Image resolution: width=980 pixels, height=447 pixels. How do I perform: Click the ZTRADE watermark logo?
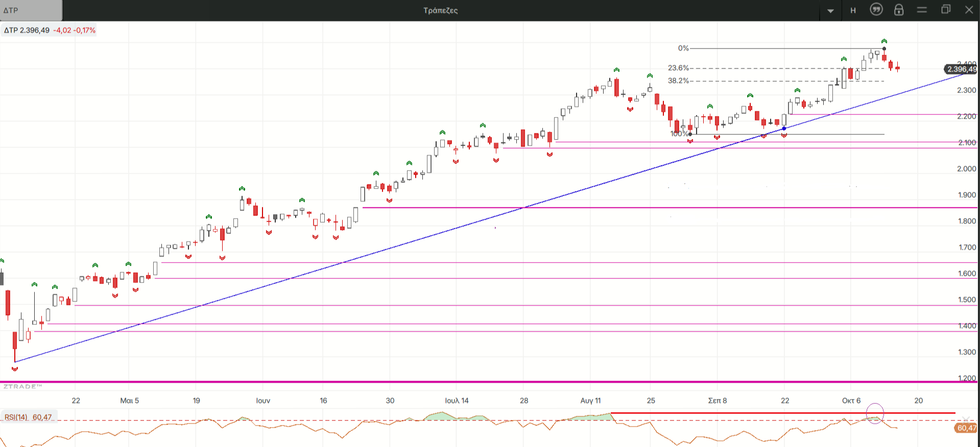click(22, 387)
